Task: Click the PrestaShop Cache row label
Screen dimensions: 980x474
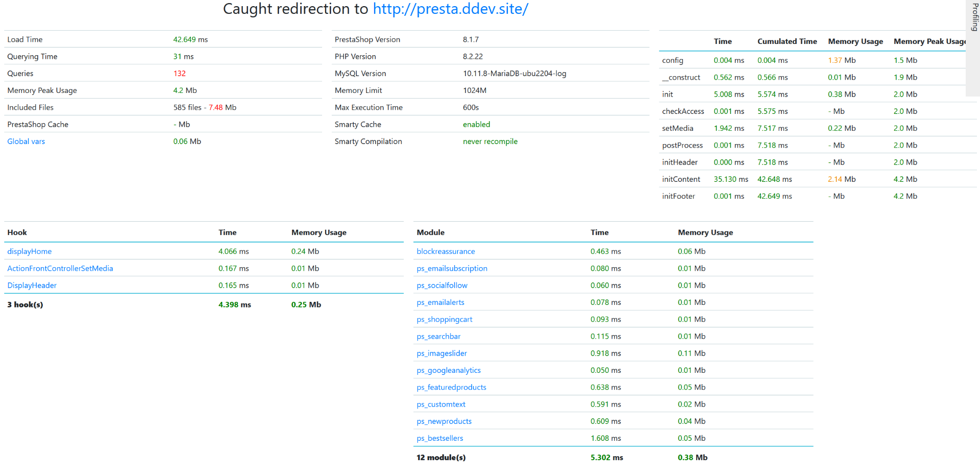Action: (38, 125)
